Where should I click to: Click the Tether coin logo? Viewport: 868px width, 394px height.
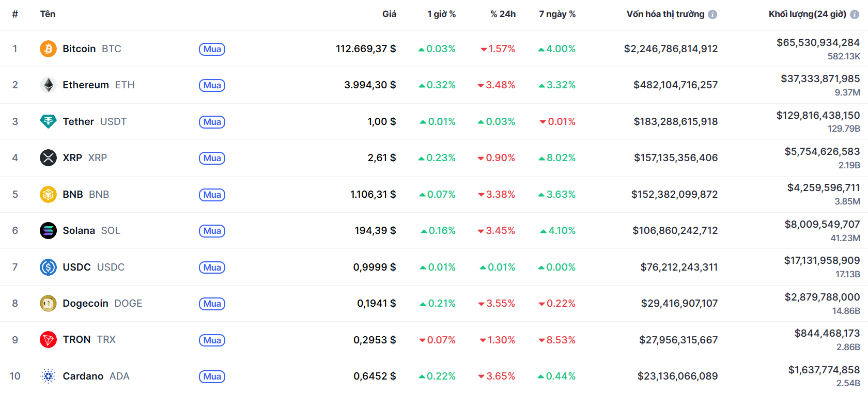pyautogui.click(x=48, y=121)
